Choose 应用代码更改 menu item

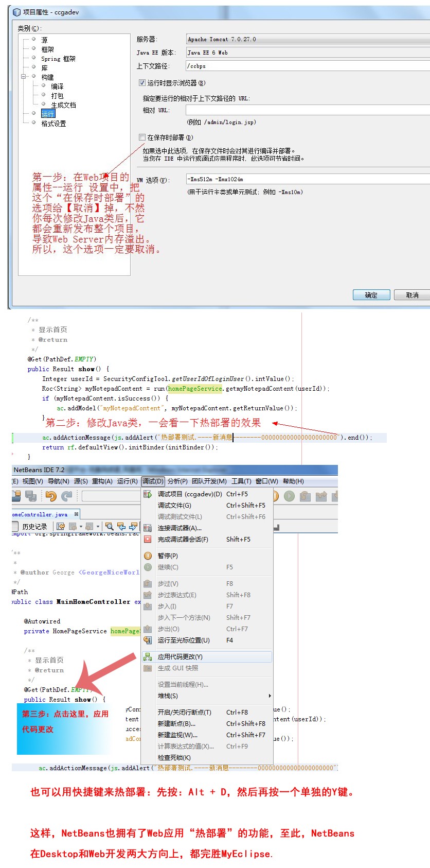click(x=207, y=657)
